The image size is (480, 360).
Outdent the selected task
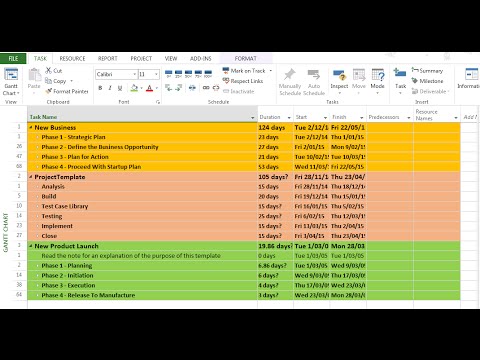click(x=169, y=88)
